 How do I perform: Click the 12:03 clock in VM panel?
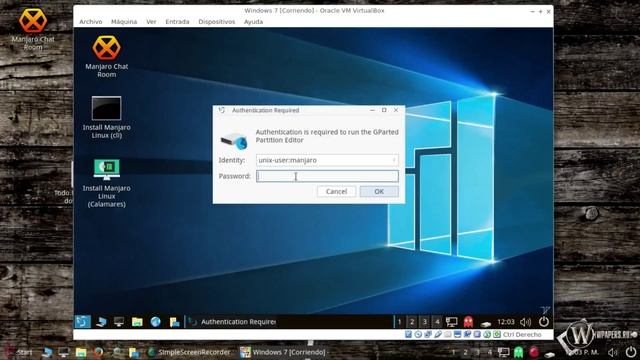tap(506, 322)
